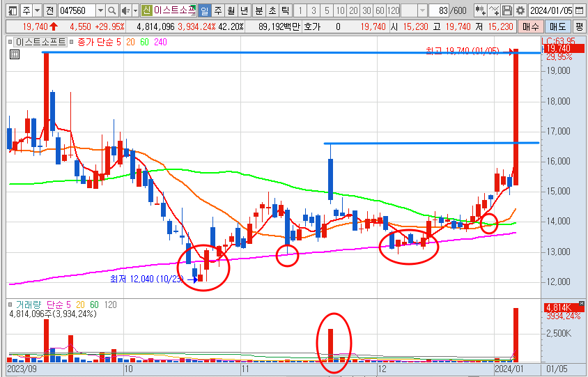This screenshot has height=377, width=588.
Task: Click the +29.95% change rate text
Action: [109, 26]
